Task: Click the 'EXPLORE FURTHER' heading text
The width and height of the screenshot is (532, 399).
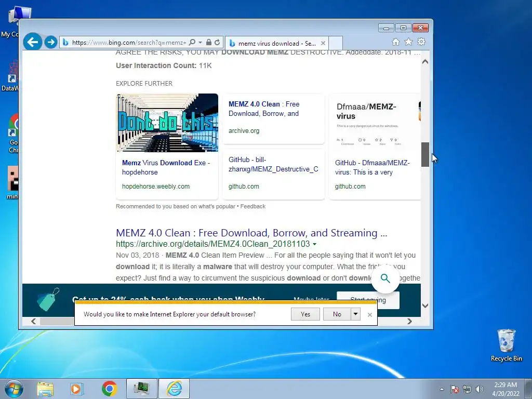Action: [144, 84]
